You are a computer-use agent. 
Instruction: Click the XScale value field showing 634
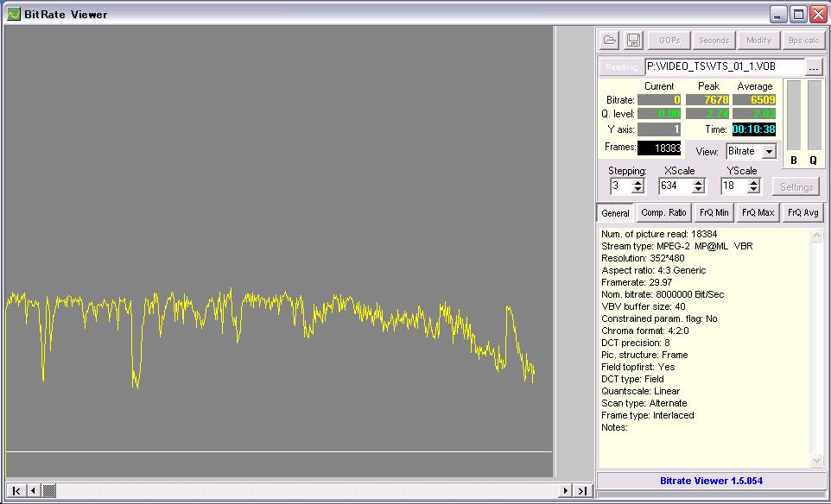[676, 186]
